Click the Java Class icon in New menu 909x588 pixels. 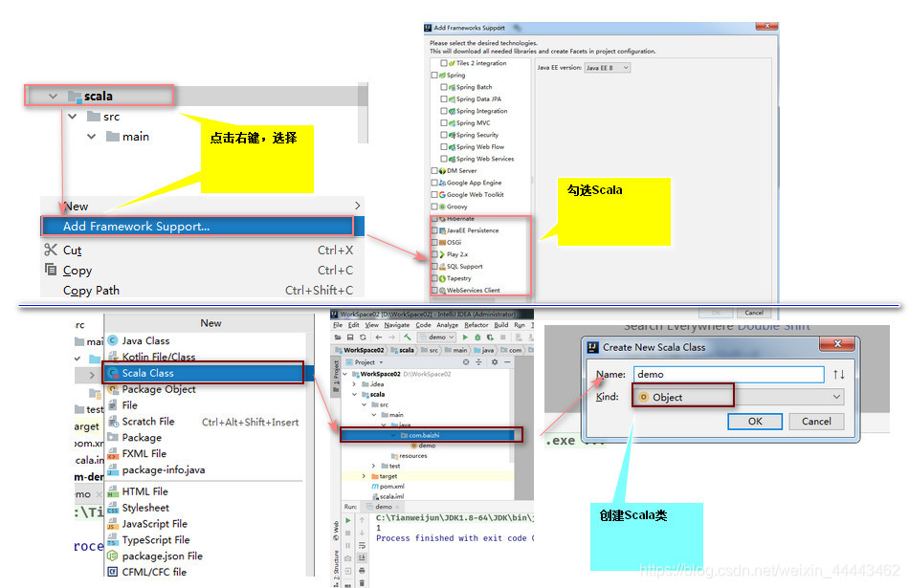[113, 340]
